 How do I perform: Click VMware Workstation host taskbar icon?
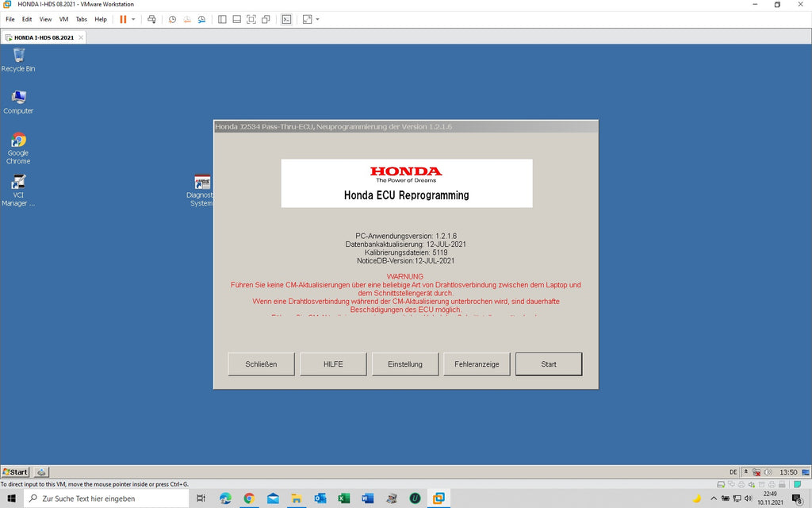[439, 498]
